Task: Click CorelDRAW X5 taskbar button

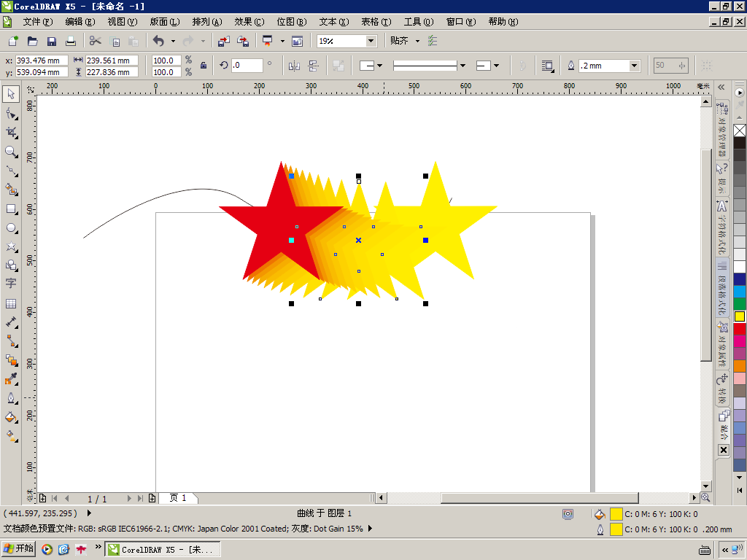Action: click(163, 550)
